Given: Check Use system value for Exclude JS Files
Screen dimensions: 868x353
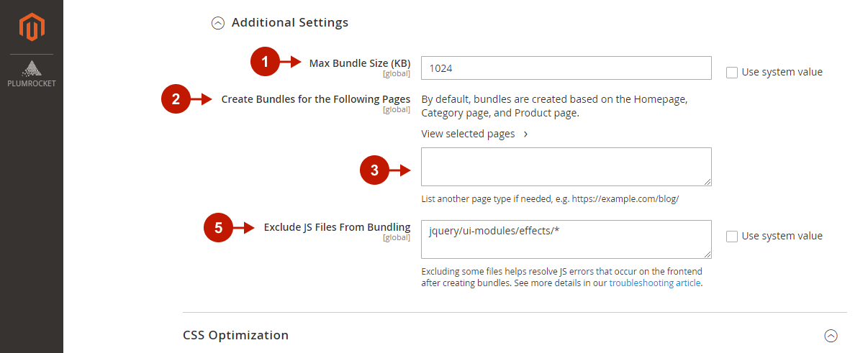Looking at the screenshot, I should tap(732, 236).
